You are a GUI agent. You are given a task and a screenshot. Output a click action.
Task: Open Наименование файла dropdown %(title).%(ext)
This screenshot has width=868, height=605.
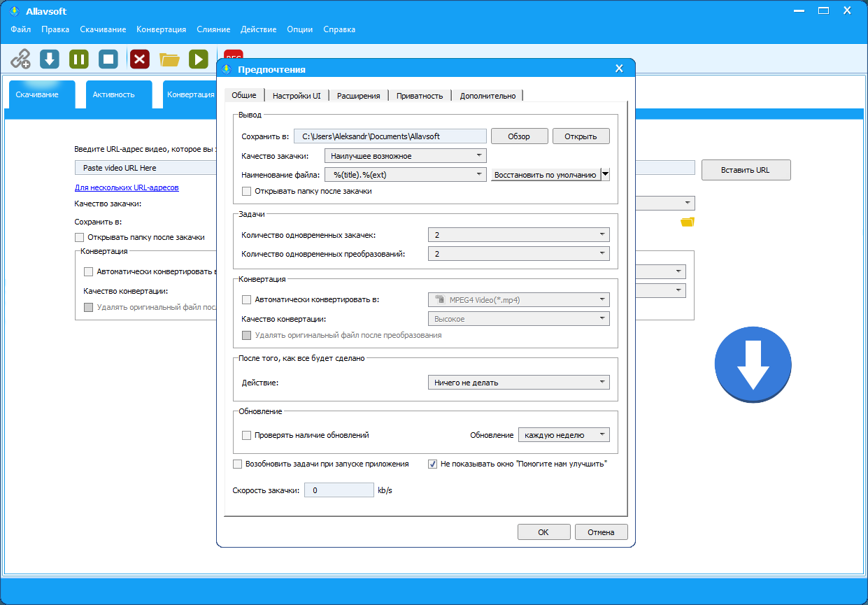[x=406, y=174]
